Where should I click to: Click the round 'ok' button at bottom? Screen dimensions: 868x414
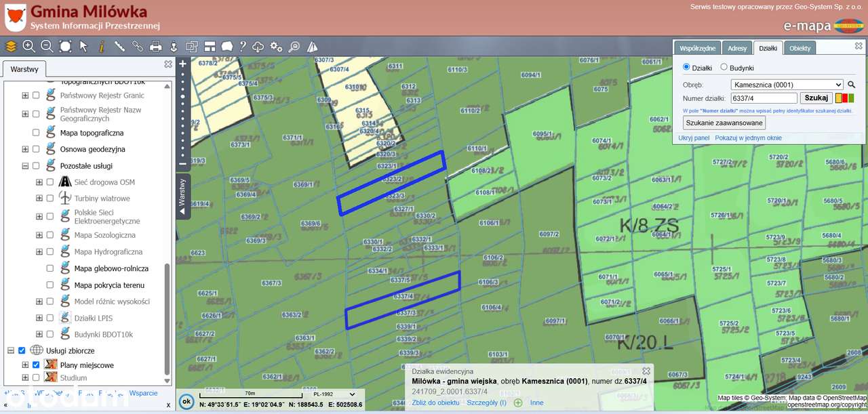(186, 401)
